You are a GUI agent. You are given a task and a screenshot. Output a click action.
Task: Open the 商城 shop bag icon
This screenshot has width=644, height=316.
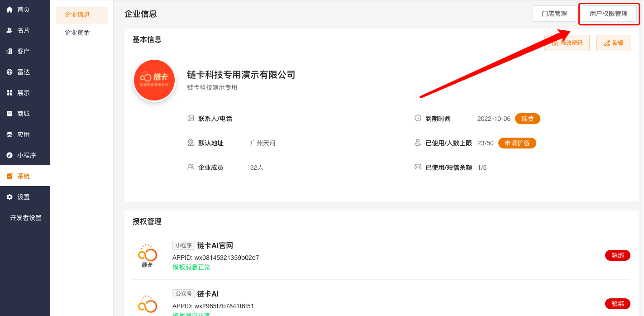click(x=10, y=114)
